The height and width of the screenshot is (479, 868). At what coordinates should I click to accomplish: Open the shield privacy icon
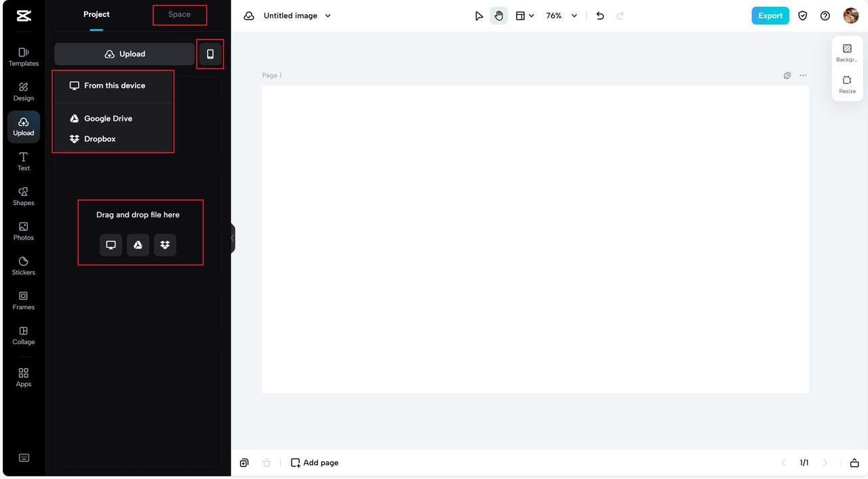coord(803,16)
